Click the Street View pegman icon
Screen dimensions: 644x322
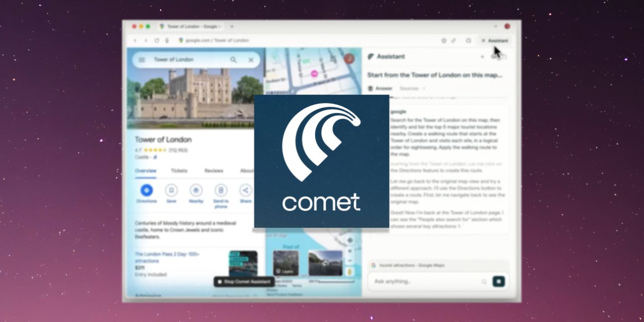350,272
